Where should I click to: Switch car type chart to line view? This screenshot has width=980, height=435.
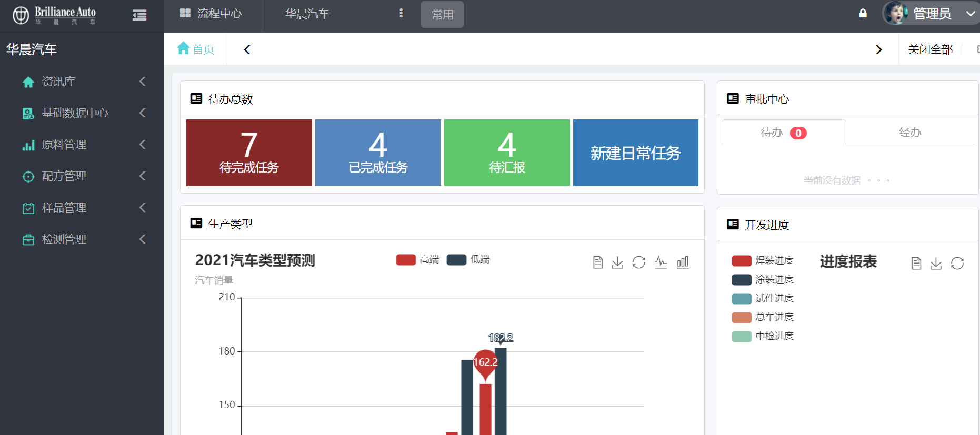click(x=661, y=262)
